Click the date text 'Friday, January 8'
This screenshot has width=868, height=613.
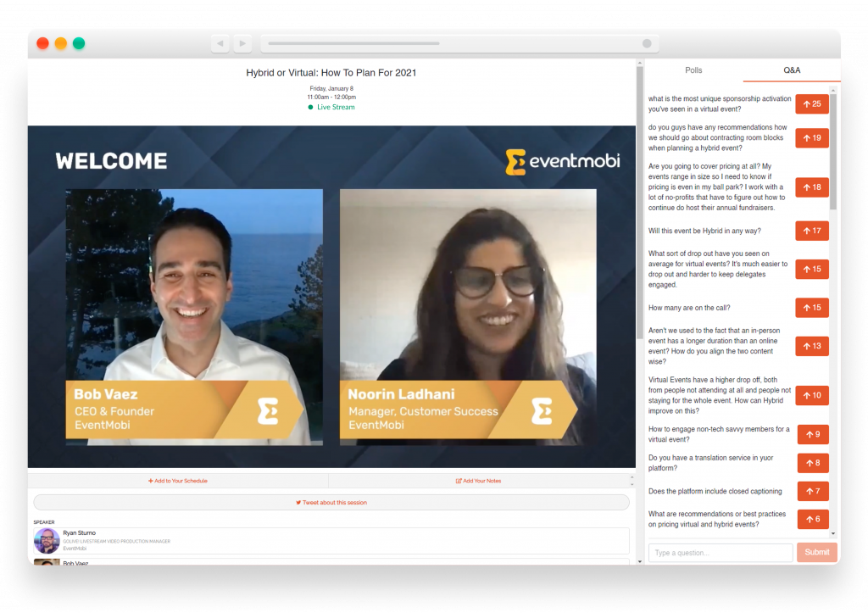(331, 88)
